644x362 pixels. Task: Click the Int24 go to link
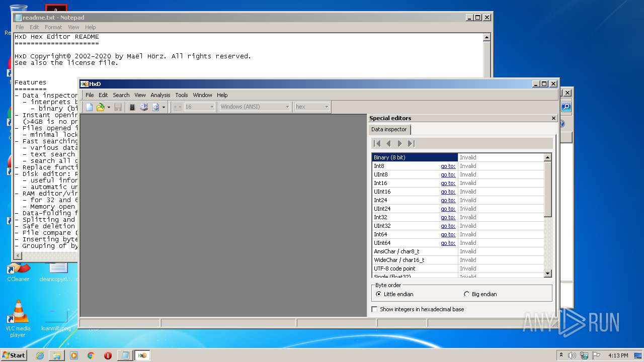click(x=448, y=200)
